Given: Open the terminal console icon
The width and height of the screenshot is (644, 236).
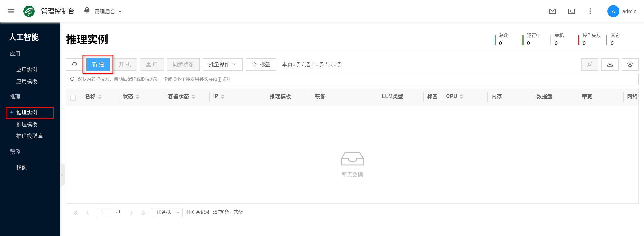Looking at the screenshot, I should click(571, 11).
